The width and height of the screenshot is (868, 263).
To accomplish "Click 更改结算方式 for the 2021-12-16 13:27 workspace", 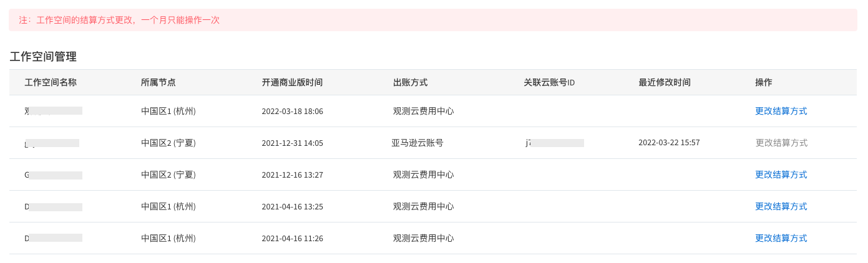I will (x=781, y=175).
